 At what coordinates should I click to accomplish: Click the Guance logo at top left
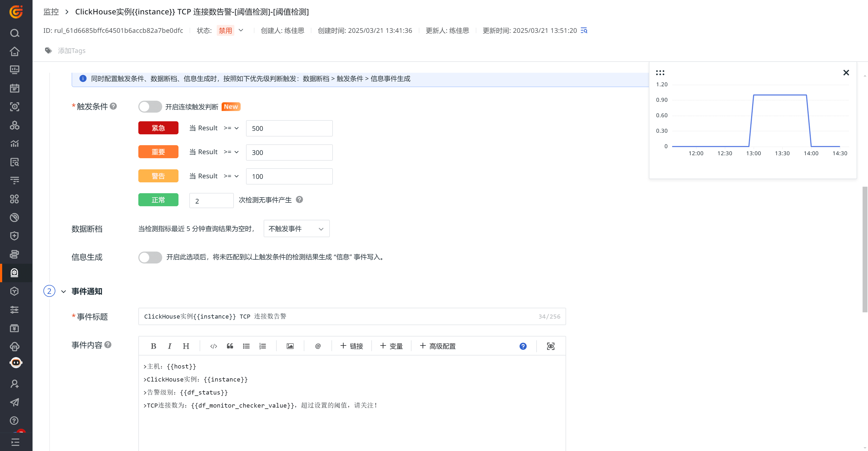[x=16, y=12]
